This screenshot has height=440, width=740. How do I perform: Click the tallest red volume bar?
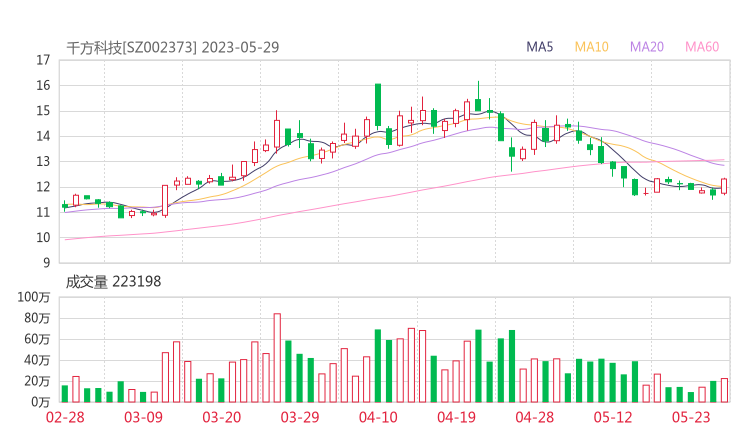click(x=277, y=357)
